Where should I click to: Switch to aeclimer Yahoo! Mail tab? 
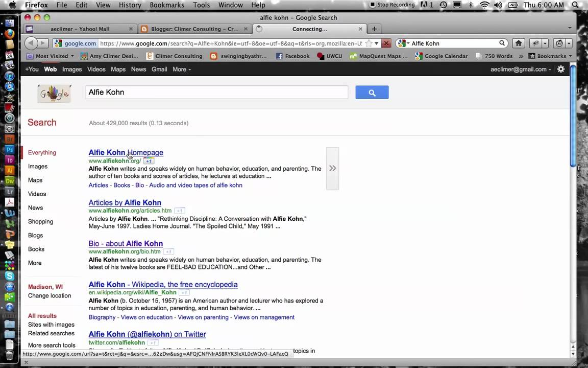pos(80,29)
